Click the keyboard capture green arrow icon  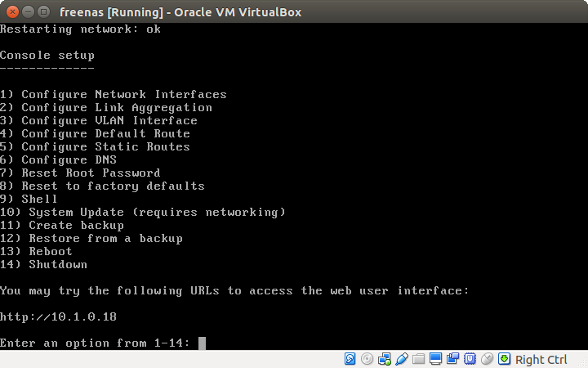[504, 359]
